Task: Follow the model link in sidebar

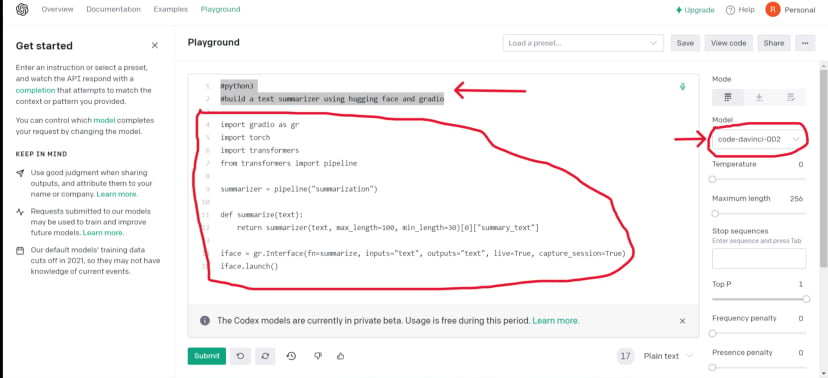Action: pos(104,120)
